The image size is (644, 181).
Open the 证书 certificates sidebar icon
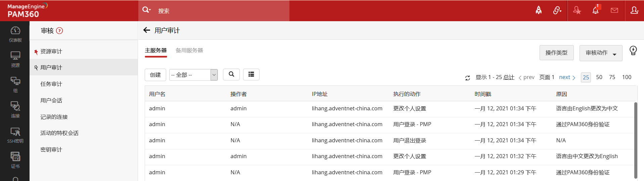[15, 160]
